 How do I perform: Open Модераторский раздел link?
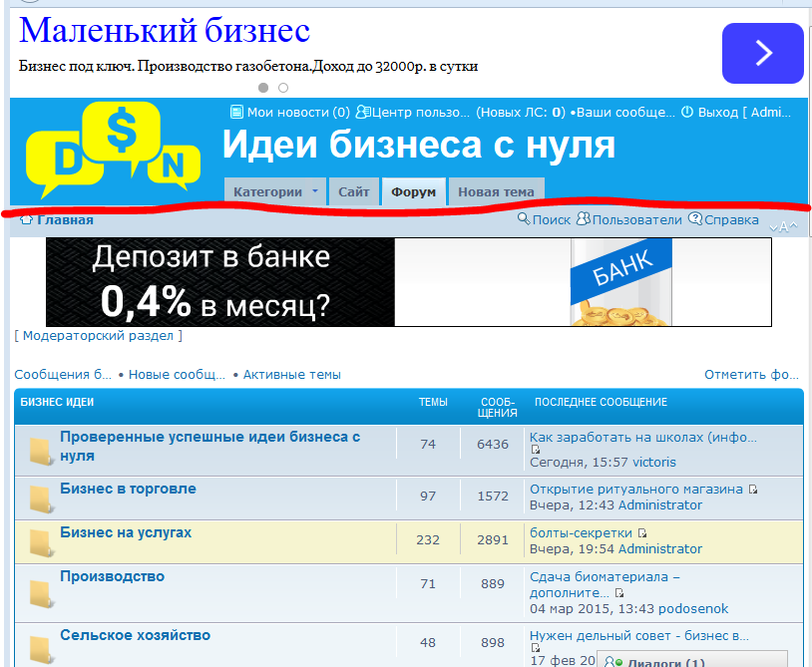pos(99,336)
